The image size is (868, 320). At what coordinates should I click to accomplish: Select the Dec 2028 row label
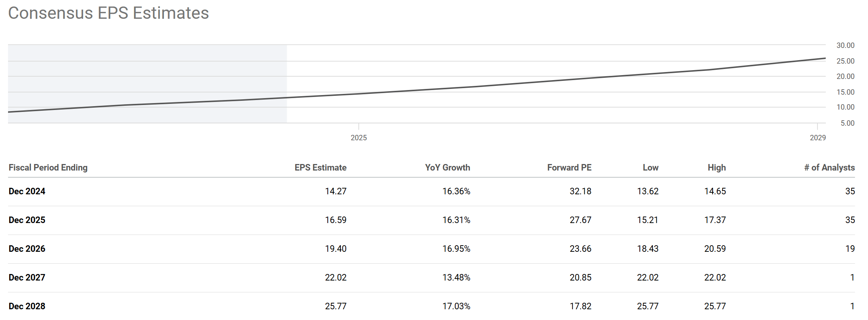[27, 306]
